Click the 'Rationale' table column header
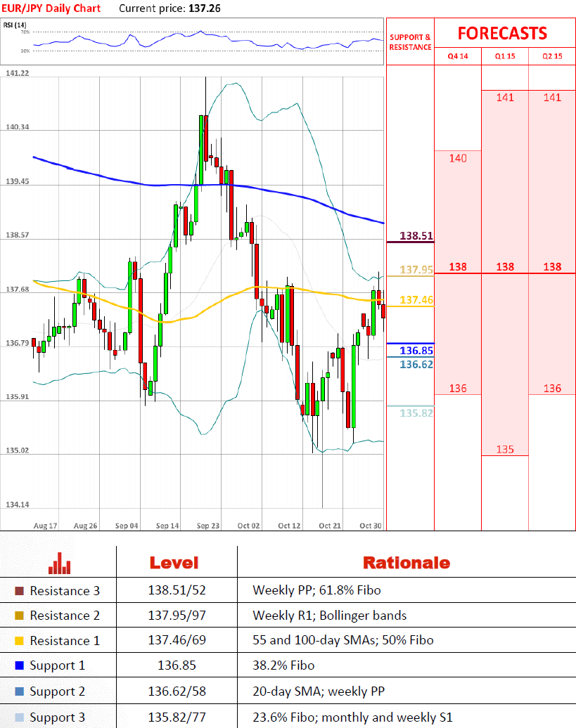576x728 pixels. click(407, 563)
